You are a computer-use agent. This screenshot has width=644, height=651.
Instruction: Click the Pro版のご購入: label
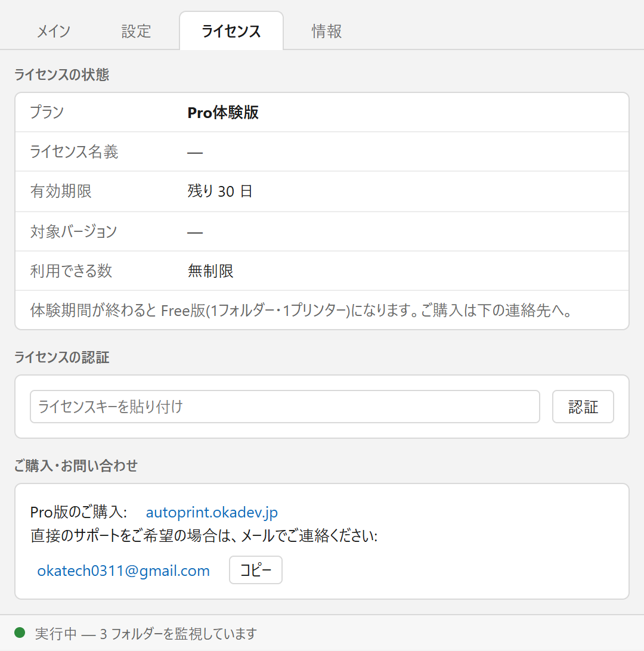pos(79,512)
